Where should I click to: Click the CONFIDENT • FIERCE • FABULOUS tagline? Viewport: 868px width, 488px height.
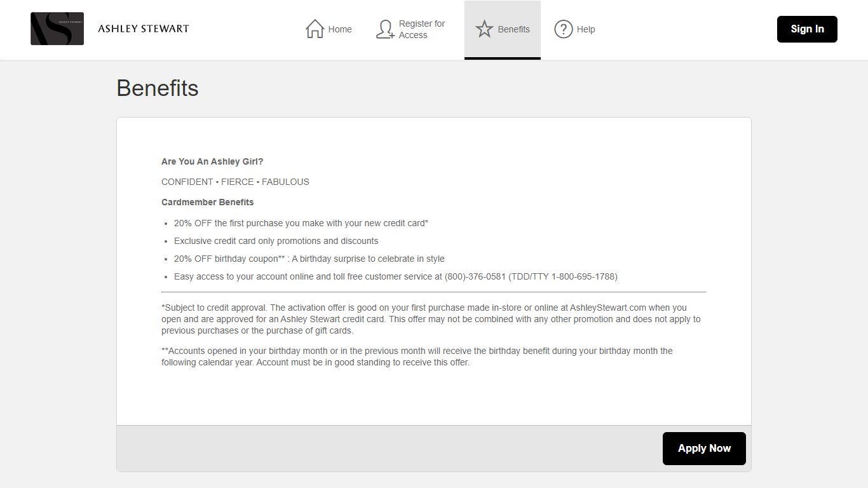pyautogui.click(x=235, y=182)
